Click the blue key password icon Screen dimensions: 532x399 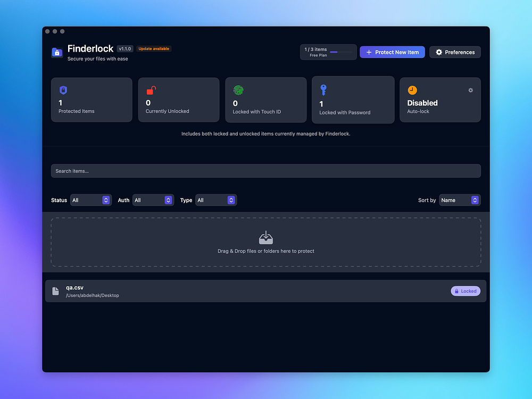pyautogui.click(x=323, y=90)
